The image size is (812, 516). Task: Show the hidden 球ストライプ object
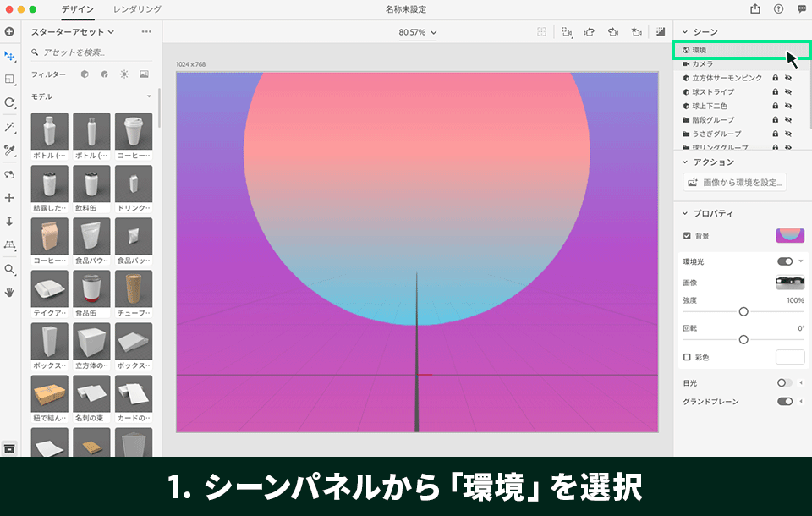click(x=788, y=91)
